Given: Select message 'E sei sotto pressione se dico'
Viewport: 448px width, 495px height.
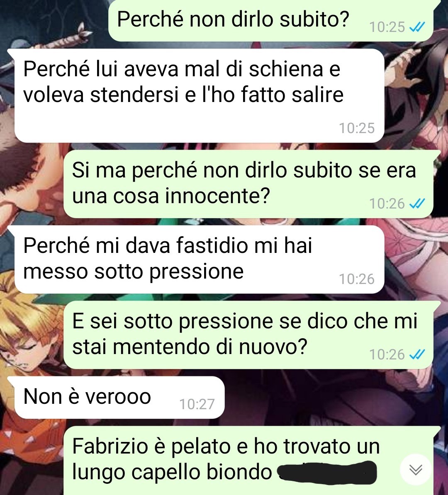Looking at the screenshot, I should (x=248, y=335).
